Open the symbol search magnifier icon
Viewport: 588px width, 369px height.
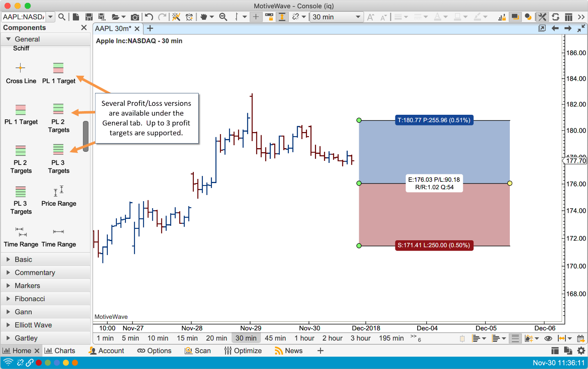62,17
